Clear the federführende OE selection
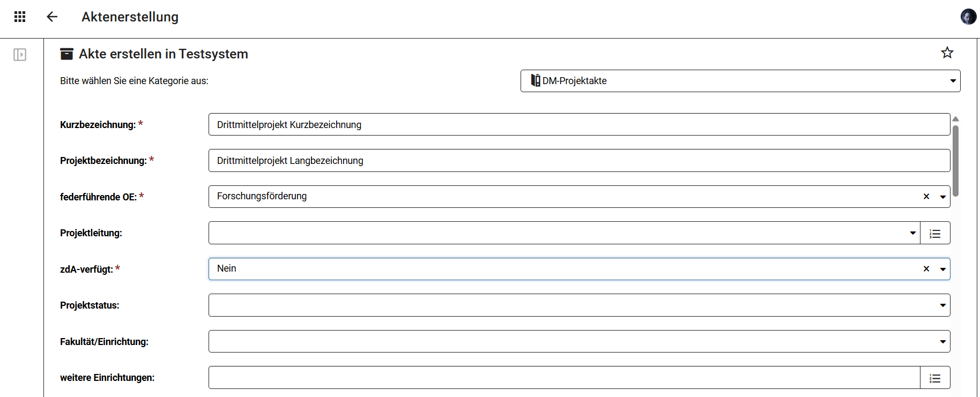Screen dimensions: 980x397 click(x=926, y=197)
